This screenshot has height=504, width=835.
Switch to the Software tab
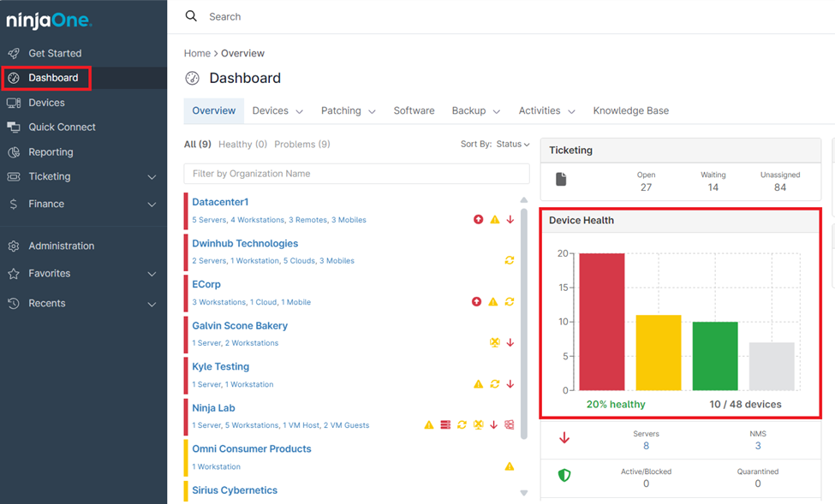point(414,110)
